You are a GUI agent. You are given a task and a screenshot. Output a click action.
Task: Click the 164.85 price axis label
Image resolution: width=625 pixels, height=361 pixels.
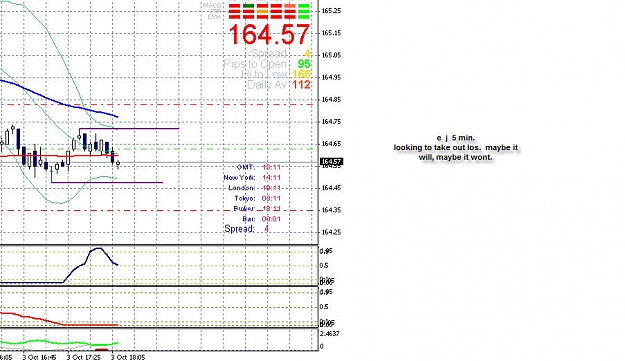(331, 99)
